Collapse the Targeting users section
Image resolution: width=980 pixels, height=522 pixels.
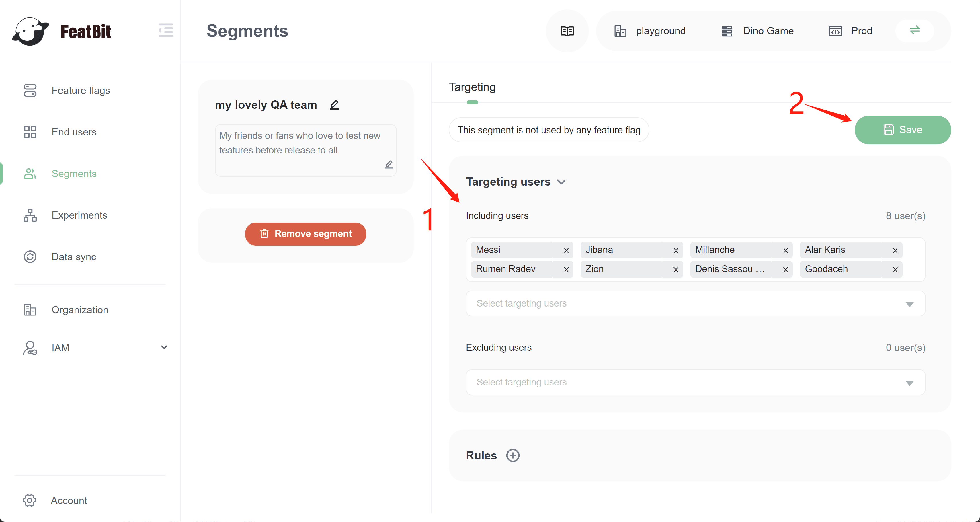[x=561, y=182]
